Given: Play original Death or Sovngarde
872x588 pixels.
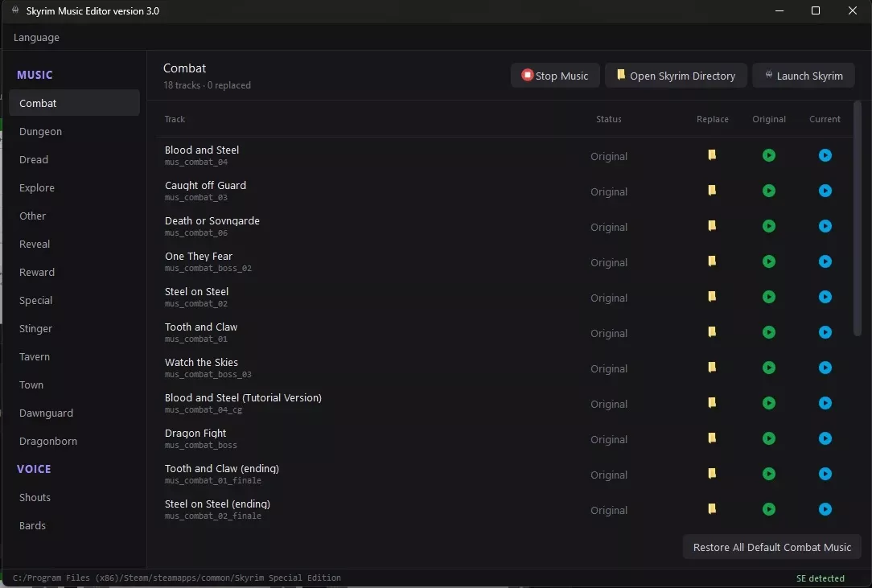Looking at the screenshot, I should pos(768,226).
